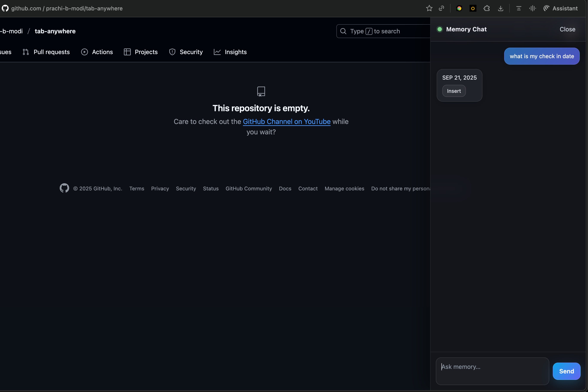
Task: Go to the Projects tab
Action: pos(141,52)
